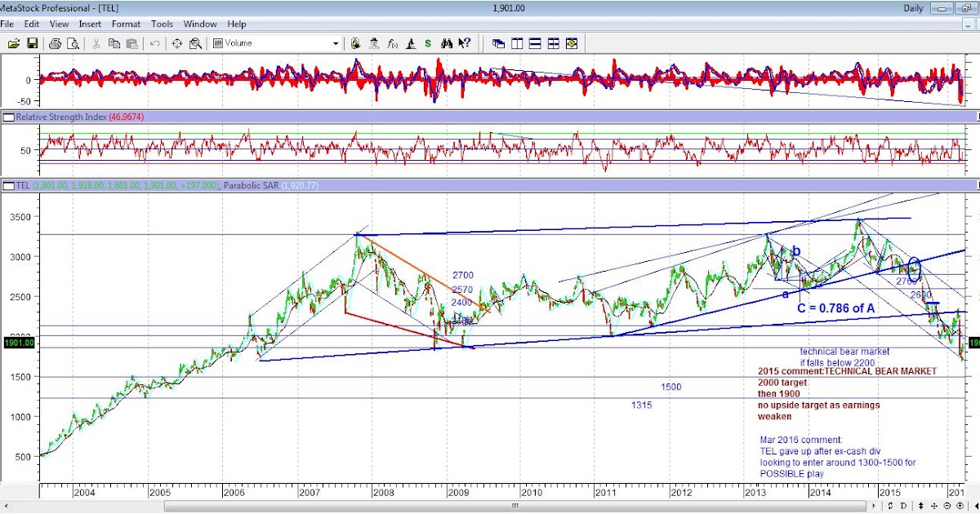Open the Volume indicator dropdown list
The image size is (980, 514).
coord(336,42)
